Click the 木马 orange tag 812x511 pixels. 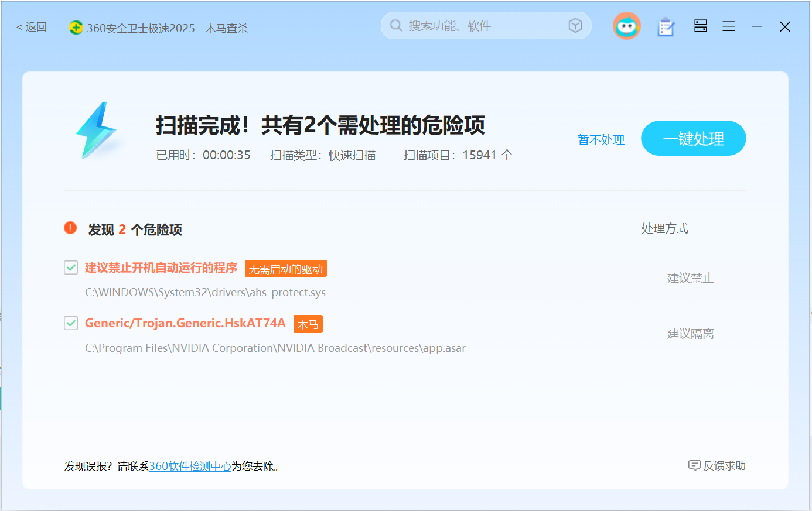308,324
